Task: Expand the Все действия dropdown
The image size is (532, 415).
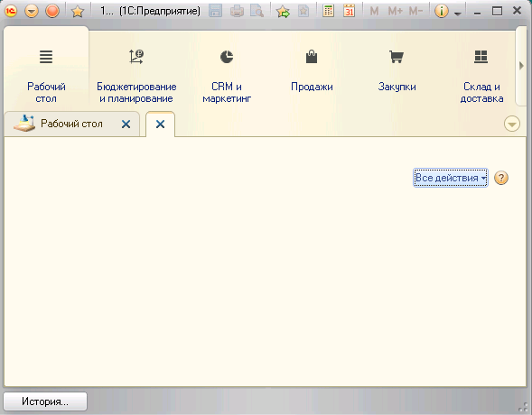Action: pos(451,178)
